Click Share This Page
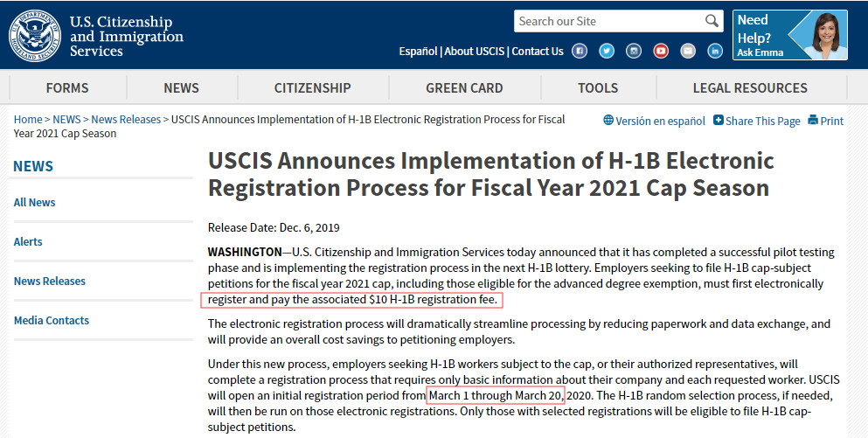868x438 pixels. pos(757,121)
